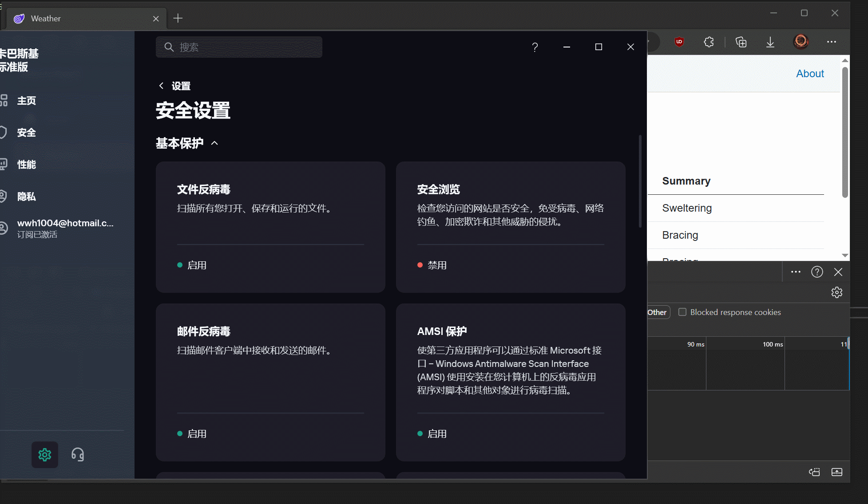Image resolution: width=868 pixels, height=504 pixels.
Task: Click the support headset icon
Action: coord(78,455)
